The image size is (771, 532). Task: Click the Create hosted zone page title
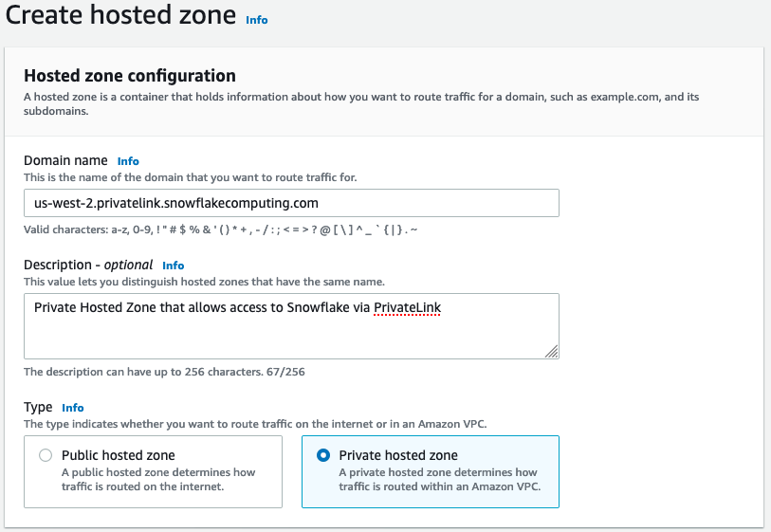tap(120, 15)
